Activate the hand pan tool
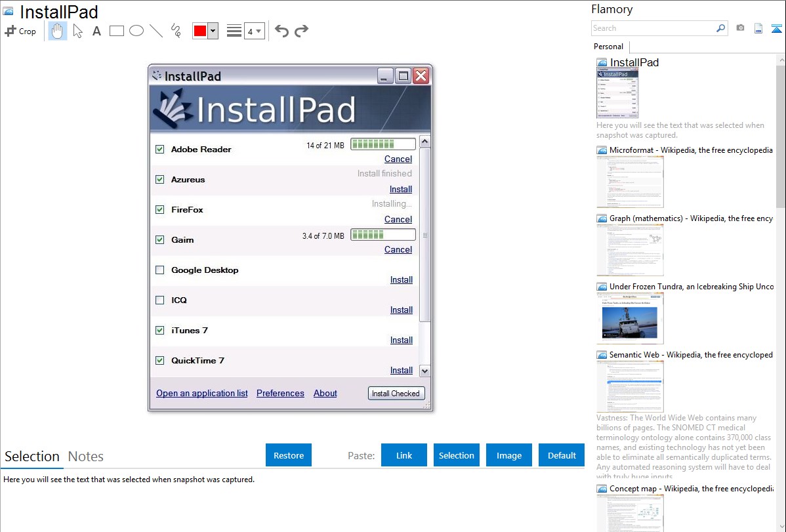 coord(58,31)
